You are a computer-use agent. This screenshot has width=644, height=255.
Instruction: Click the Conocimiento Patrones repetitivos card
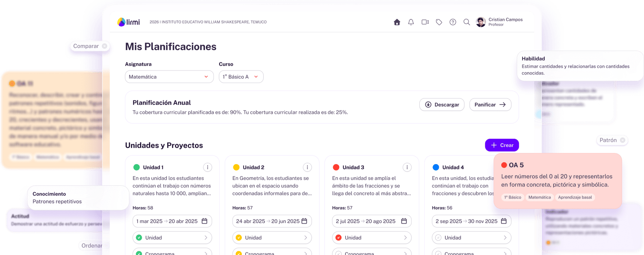(x=78, y=198)
